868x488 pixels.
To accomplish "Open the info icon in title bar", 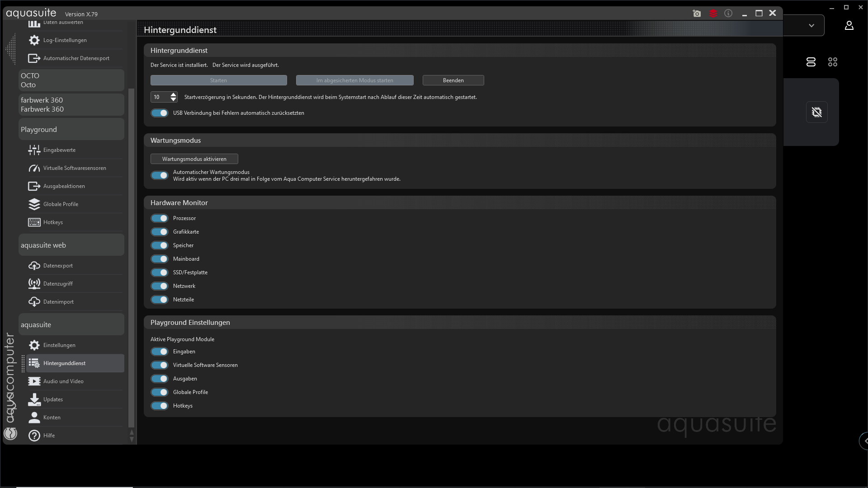I will tap(728, 14).
